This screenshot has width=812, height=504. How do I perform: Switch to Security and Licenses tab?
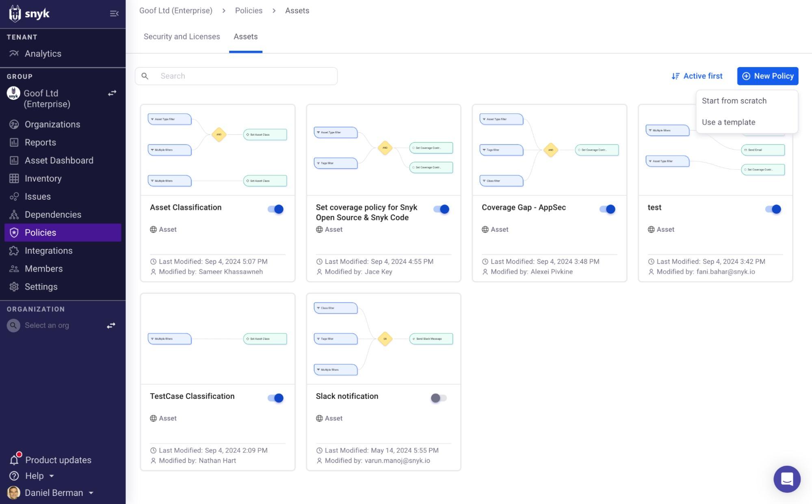pos(182,37)
